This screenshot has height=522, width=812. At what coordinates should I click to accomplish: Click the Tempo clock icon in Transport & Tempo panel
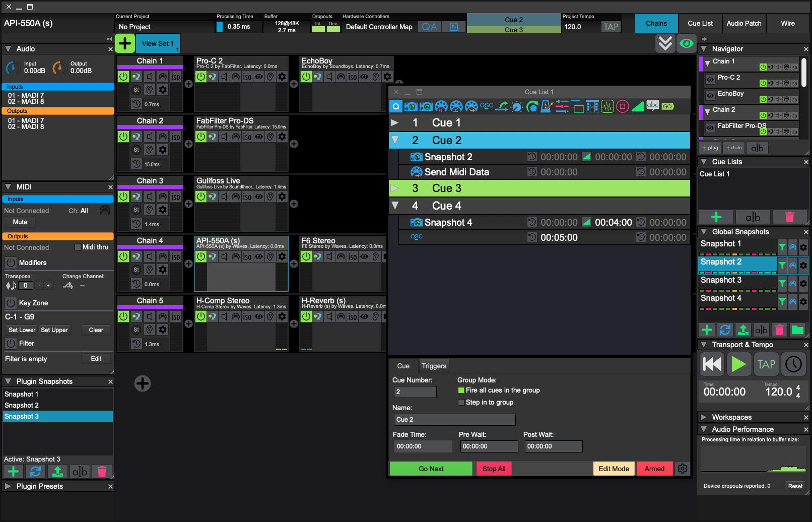793,364
